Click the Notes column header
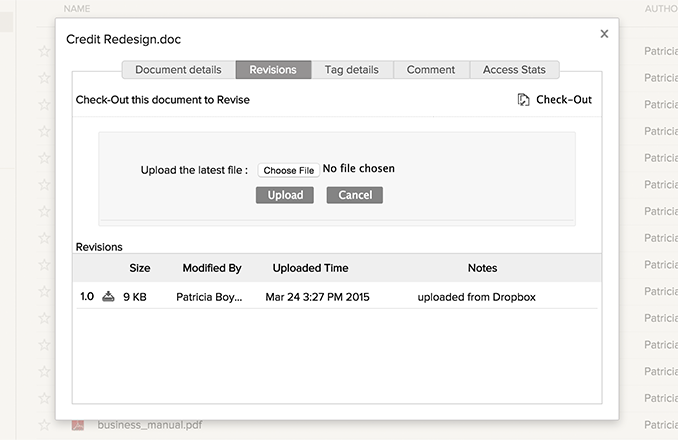 click(x=482, y=268)
